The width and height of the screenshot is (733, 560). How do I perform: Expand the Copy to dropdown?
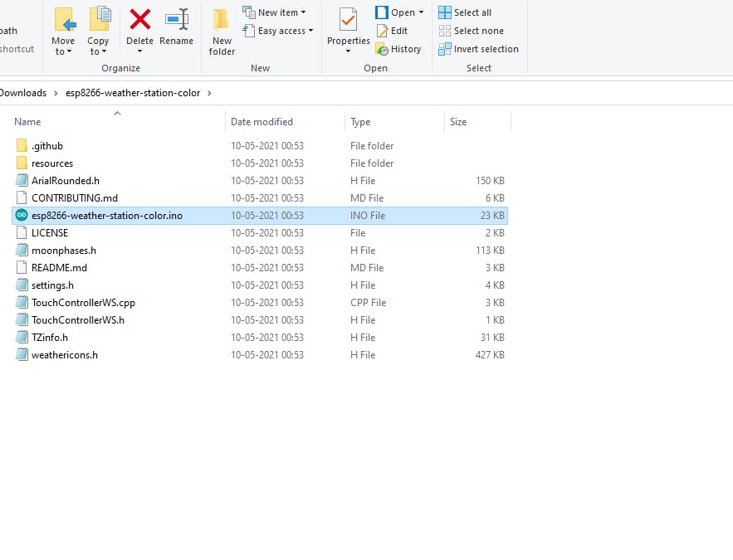[x=98, y=46]
